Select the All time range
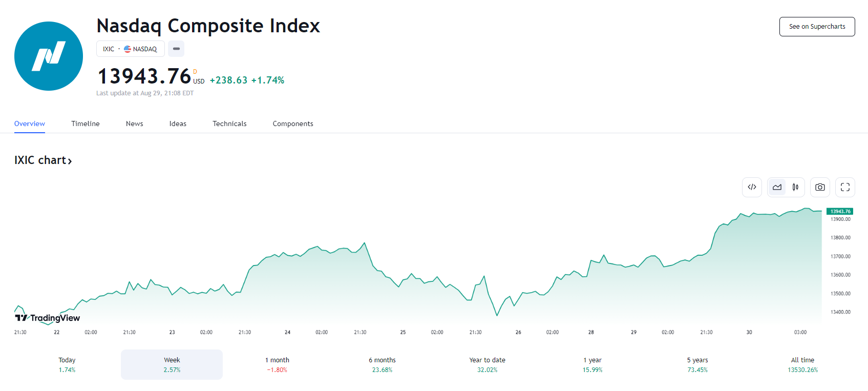This screenshot has height=391, width=868. tap(802, 364)
